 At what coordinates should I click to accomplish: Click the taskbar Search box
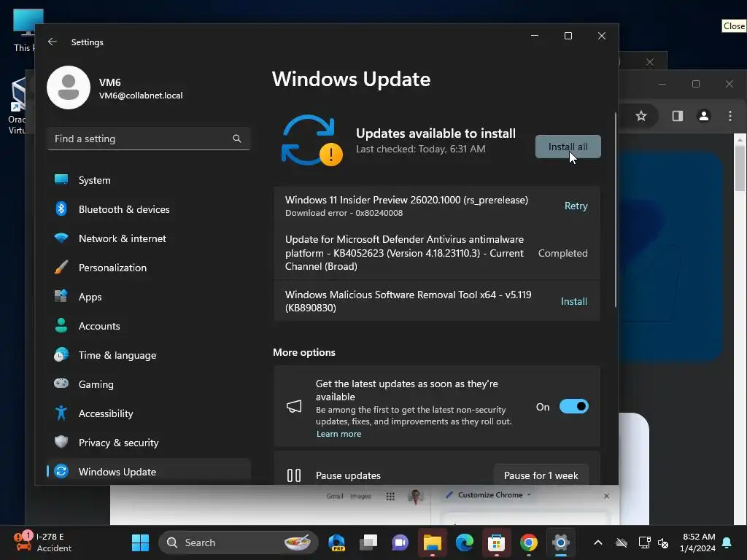(239, 542)
